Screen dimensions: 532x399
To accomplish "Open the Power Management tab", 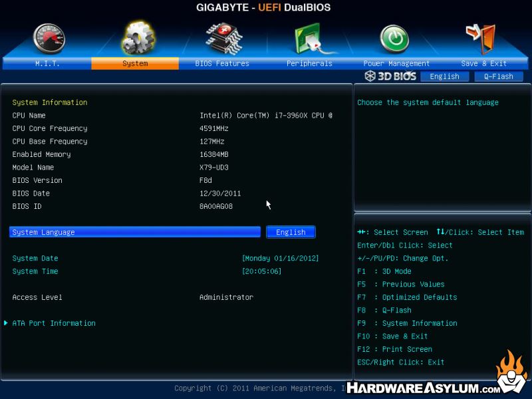I will [396, 63].
